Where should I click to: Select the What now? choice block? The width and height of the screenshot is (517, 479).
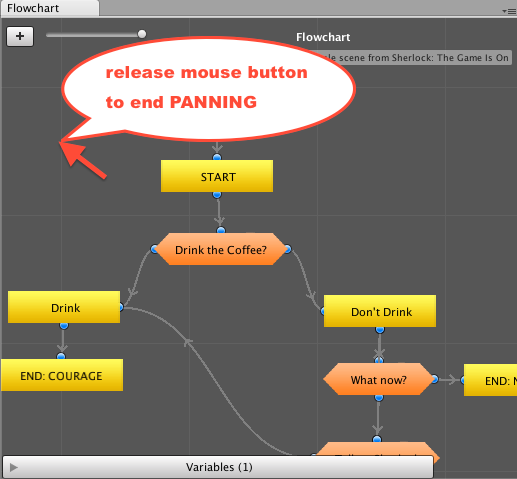click(378, 379)
